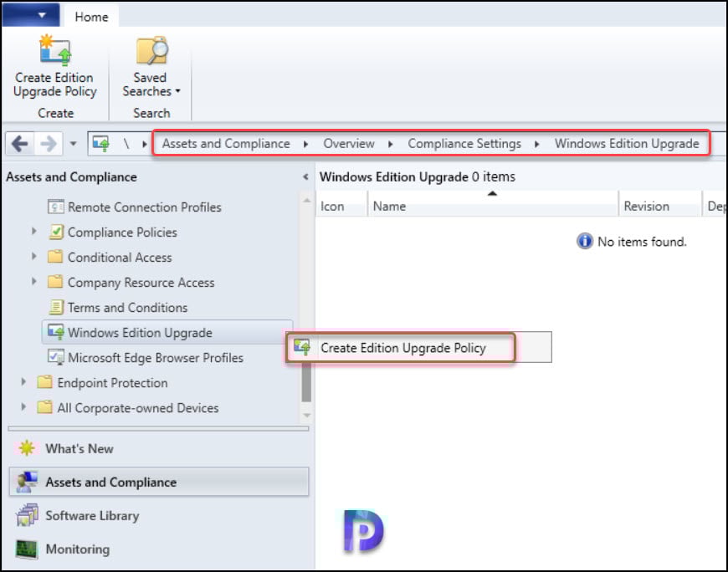The image size is (728, 572).
Task: Click Monitoring workspace icon
Action: point(27,549)
